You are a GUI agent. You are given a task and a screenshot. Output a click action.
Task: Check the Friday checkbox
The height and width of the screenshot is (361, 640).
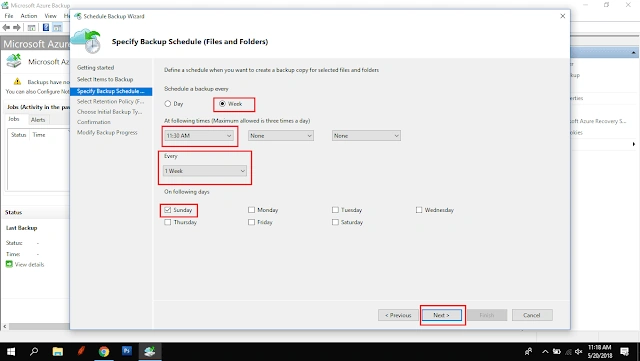pos(251,222)
